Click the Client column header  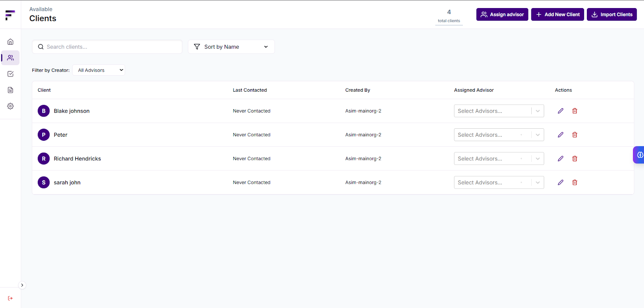[44, 90]
